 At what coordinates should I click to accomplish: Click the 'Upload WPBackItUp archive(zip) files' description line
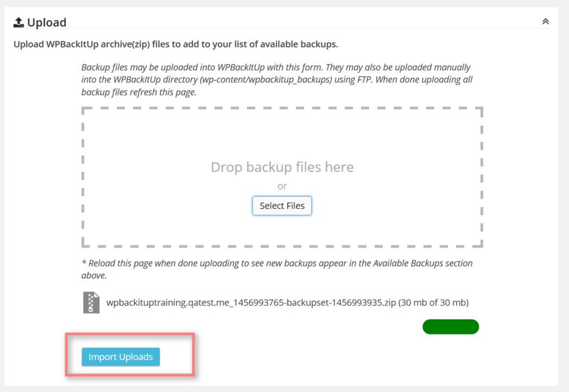point(175,45)
